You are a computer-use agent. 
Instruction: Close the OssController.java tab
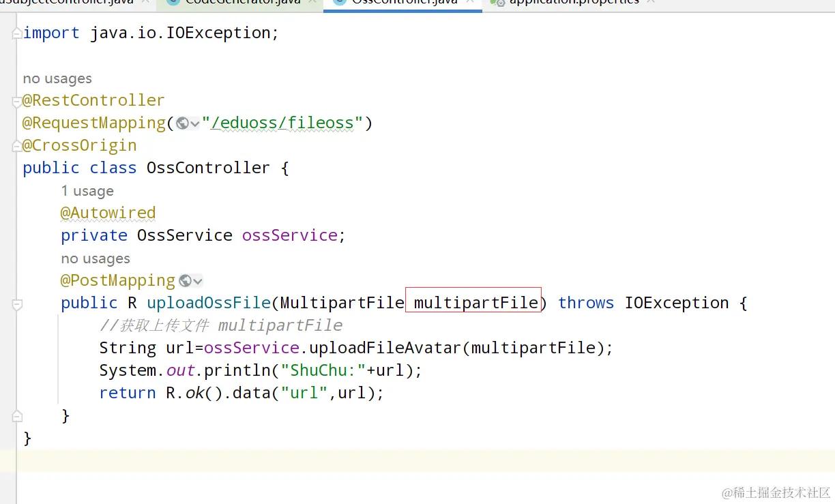(x=471, y=2)
